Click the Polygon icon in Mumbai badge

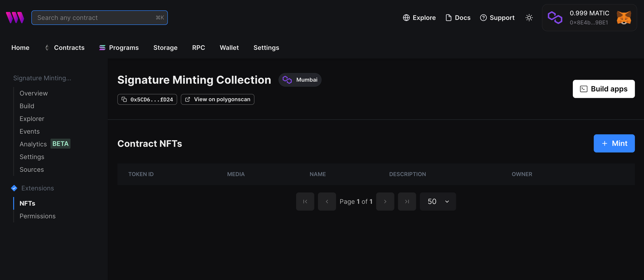(287, 80)
